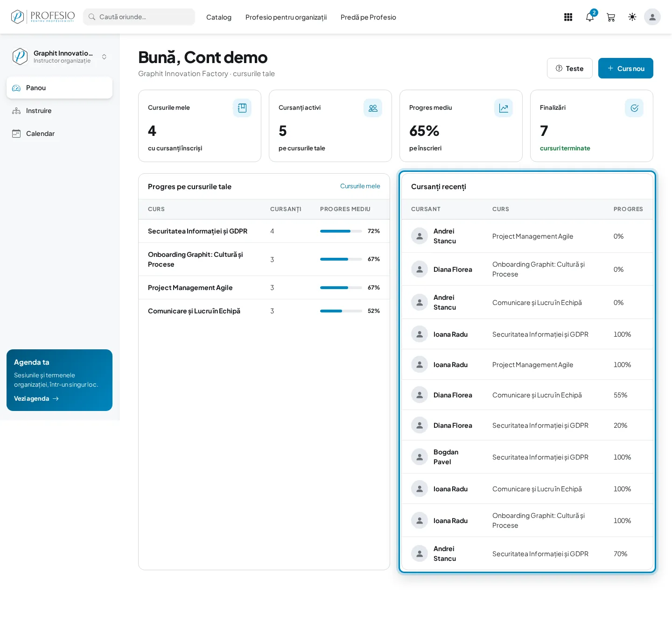Expand the organization switcher chevron
The width and height of the screenshot is (672, 630).
pos(104,57)
